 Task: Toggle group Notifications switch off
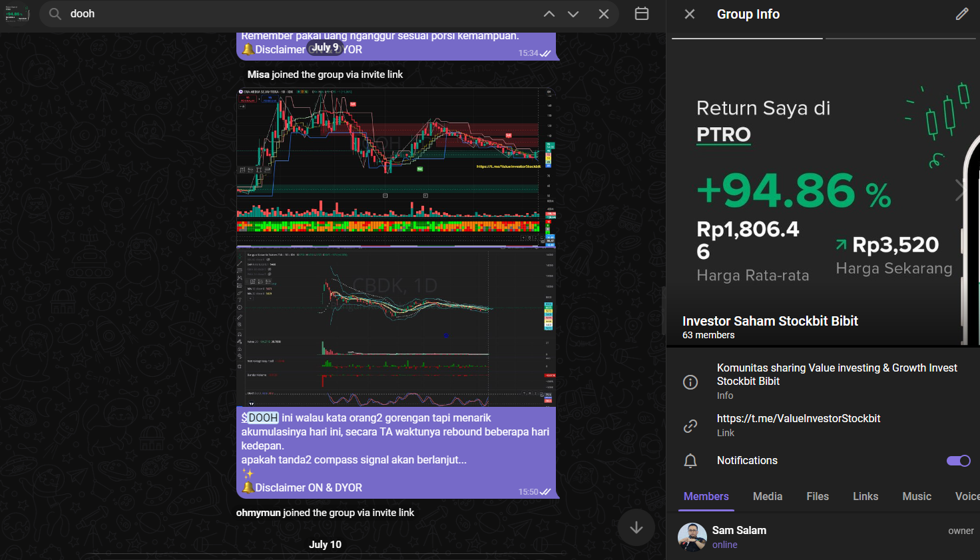958,461
